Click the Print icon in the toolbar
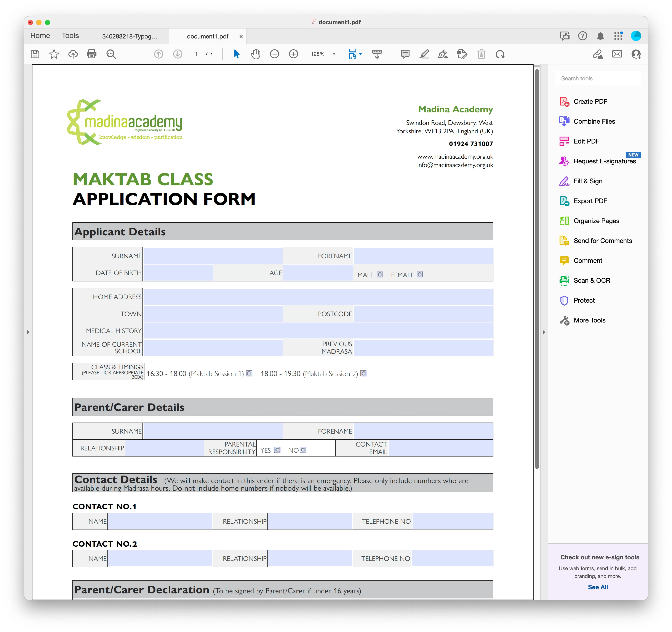672x632 pixels. coord(92,54)
